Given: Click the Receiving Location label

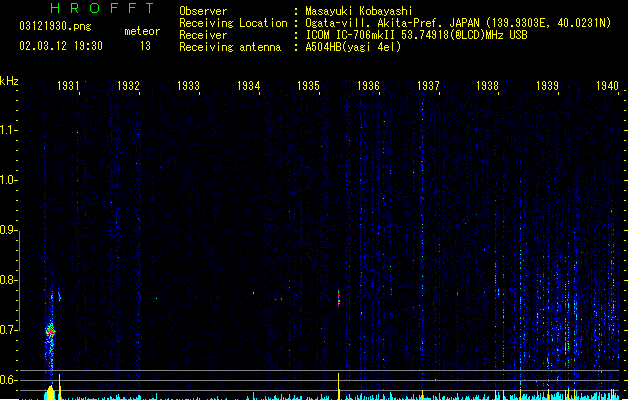Looking at the screenshot, I should [x=233, y=23].
